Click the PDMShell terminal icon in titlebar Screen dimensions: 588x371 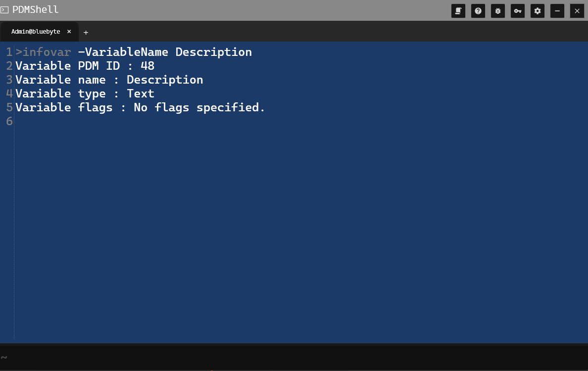tap(5, 9)
